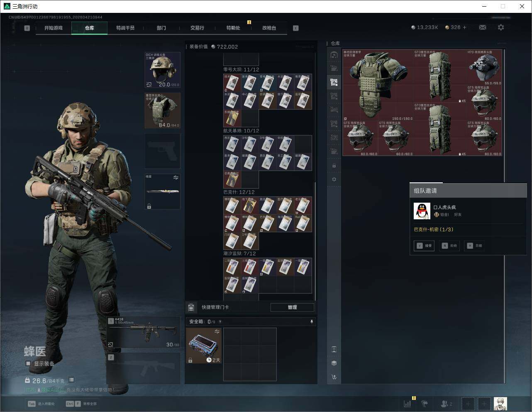
Task: Open the 部门 tab
Action: pos(161,28)
